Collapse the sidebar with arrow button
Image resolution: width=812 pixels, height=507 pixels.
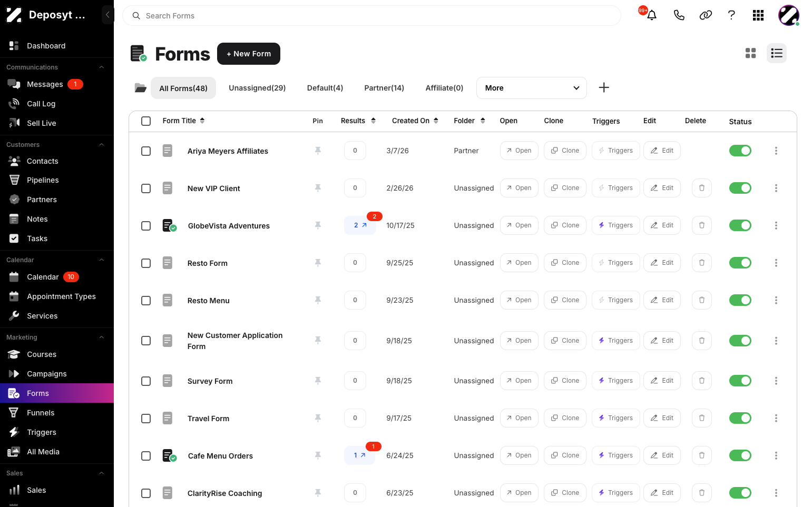click(107, 15)
